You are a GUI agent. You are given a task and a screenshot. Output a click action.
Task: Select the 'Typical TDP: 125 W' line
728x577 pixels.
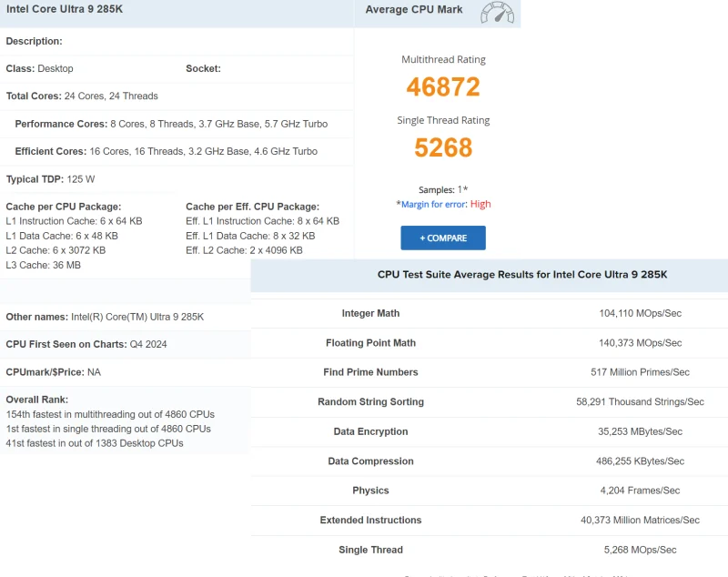50,179
